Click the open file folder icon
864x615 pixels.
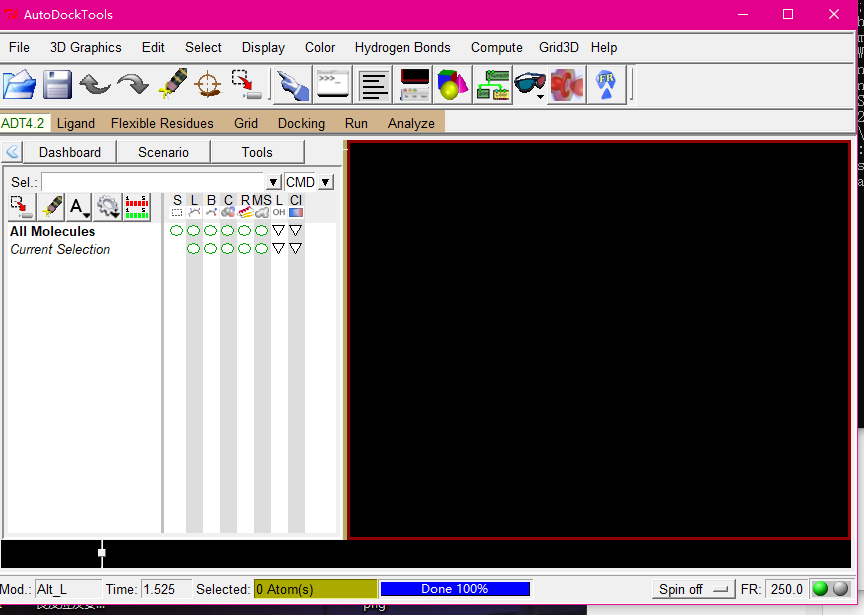pyautogui.click(x=19, y=84)
